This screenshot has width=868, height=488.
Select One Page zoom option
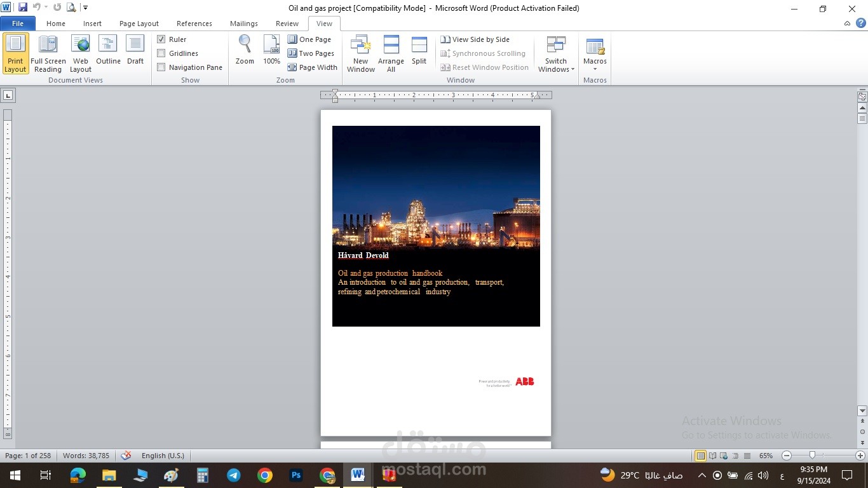click(x=309, y=39)
